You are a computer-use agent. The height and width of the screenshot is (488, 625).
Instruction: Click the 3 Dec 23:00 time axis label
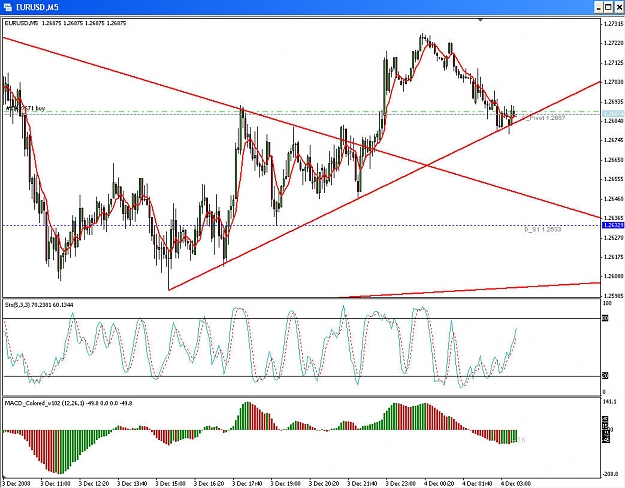400,484
